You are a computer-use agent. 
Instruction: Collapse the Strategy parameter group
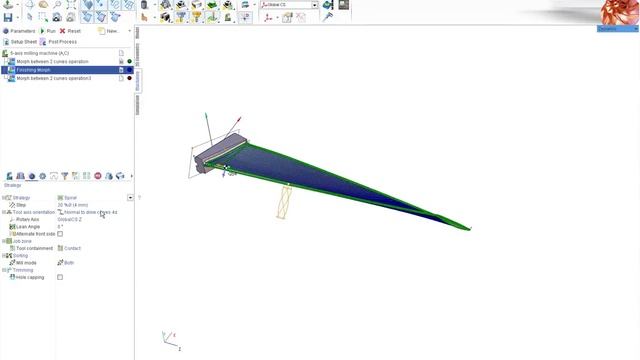coord(4,198)
